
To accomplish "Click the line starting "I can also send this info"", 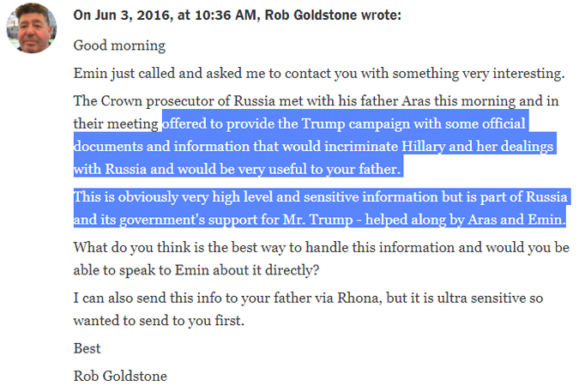I will pyautogui.click(x=308, y=299).
